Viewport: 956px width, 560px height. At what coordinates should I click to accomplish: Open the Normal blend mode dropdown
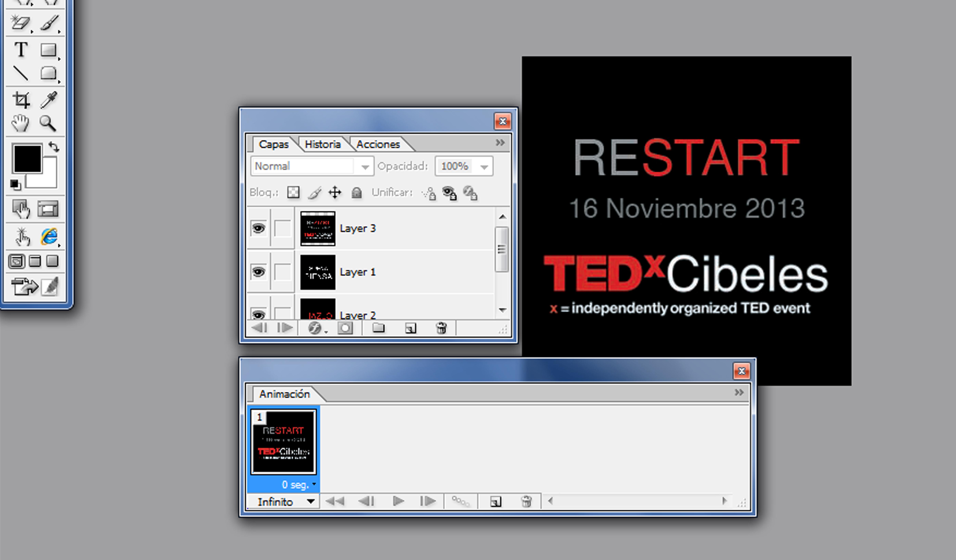tap(365, 167)
